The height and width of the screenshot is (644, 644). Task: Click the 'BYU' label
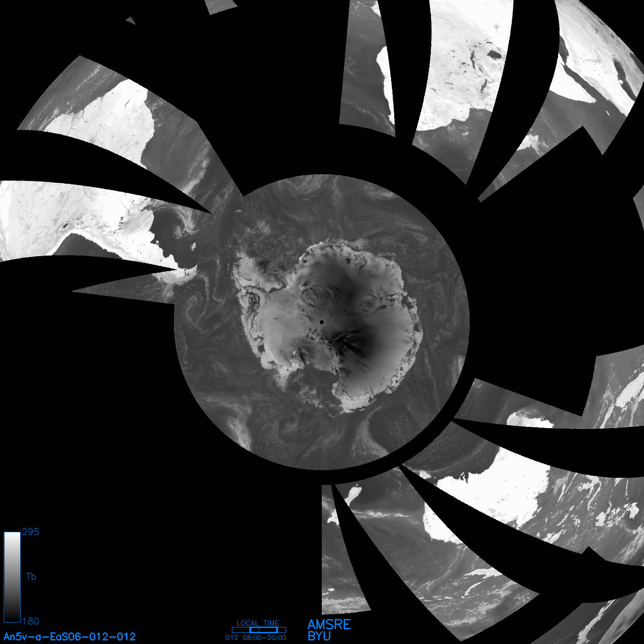(x=319, y=636)
